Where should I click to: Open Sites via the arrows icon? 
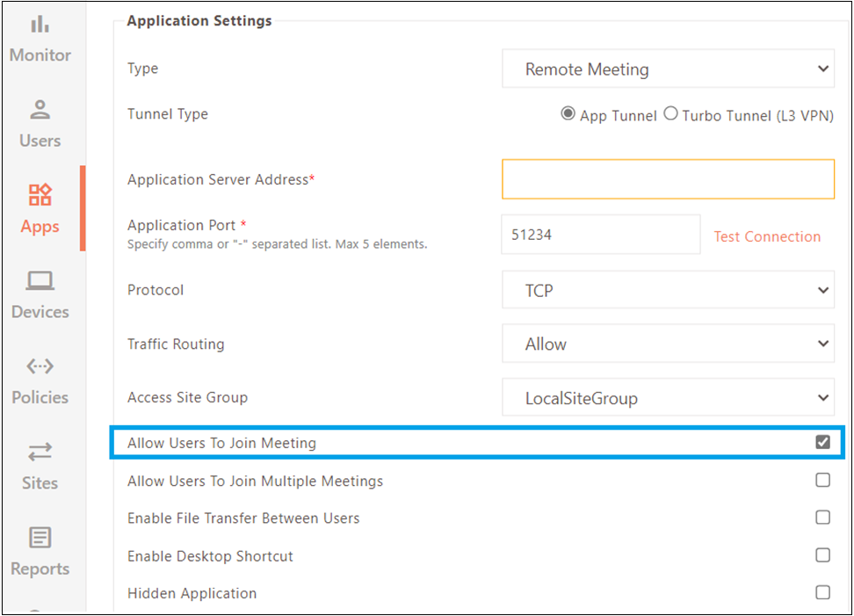click(40, 452)
